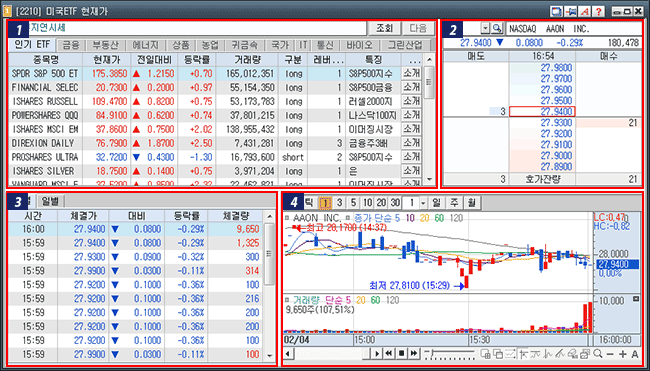650x371 pixels.
Task: Click the POWERSHARES QQQ row name
Action: (45, 115)
